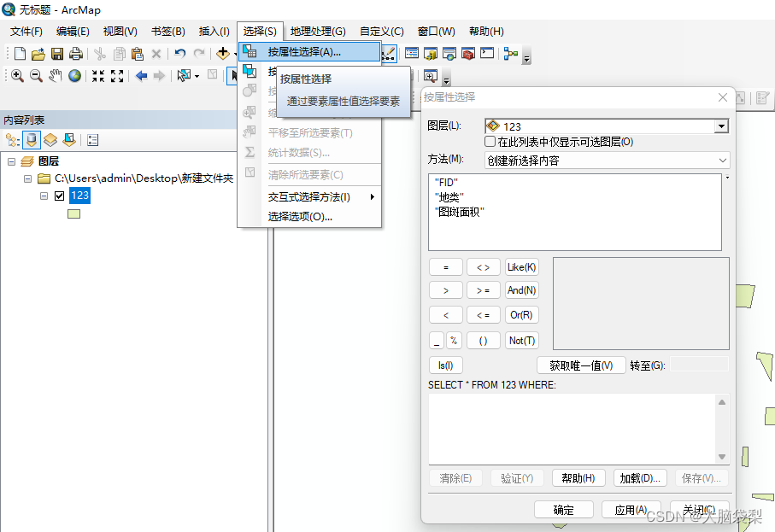Click the layer 123 green symbol swatch

[x=74, y=213]
